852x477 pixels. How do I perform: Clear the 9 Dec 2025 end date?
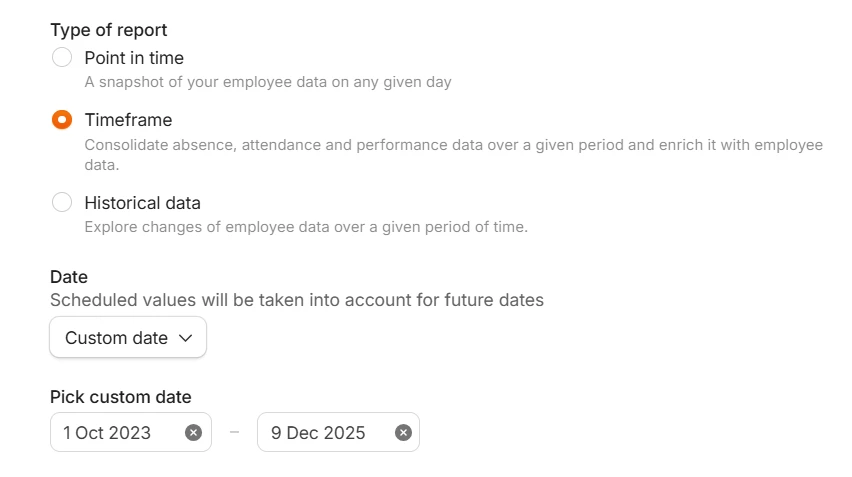tap(403, 432)
